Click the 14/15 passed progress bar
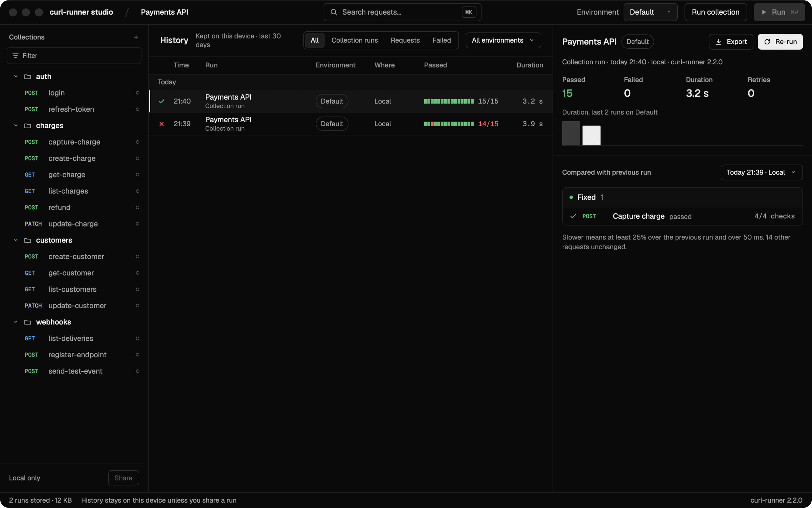 coord(449,124)
